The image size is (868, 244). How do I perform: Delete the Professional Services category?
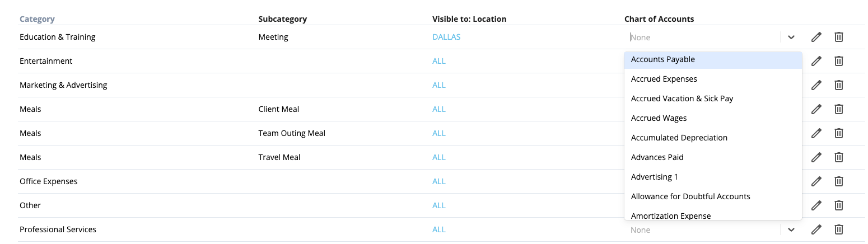(x=839, y=229)
